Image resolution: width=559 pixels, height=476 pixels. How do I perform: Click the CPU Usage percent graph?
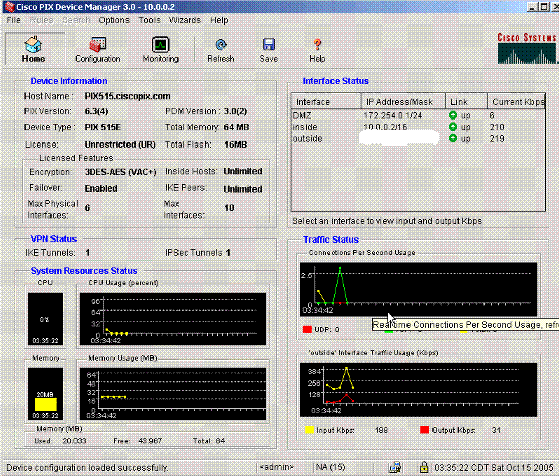[x=173, y=319]
